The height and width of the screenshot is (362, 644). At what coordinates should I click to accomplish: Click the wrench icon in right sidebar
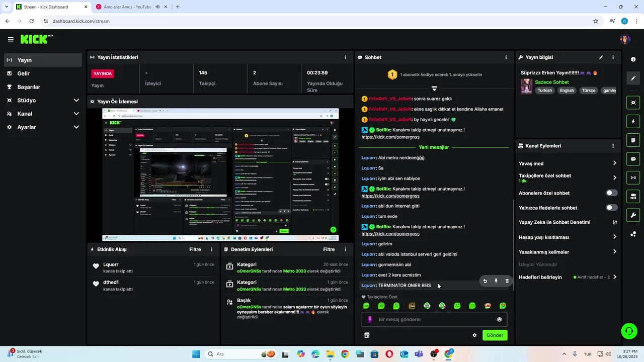tap(633, 215)
